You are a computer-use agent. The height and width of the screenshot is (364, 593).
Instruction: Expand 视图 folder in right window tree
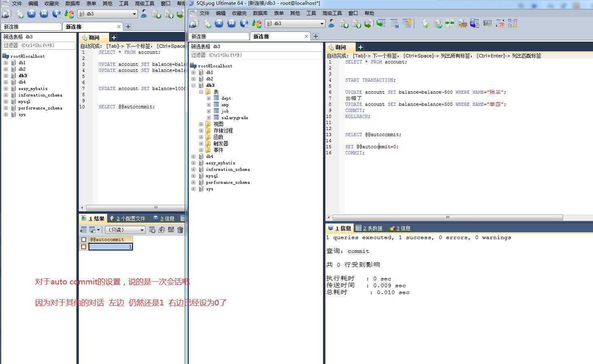click(x=201, y=124)
